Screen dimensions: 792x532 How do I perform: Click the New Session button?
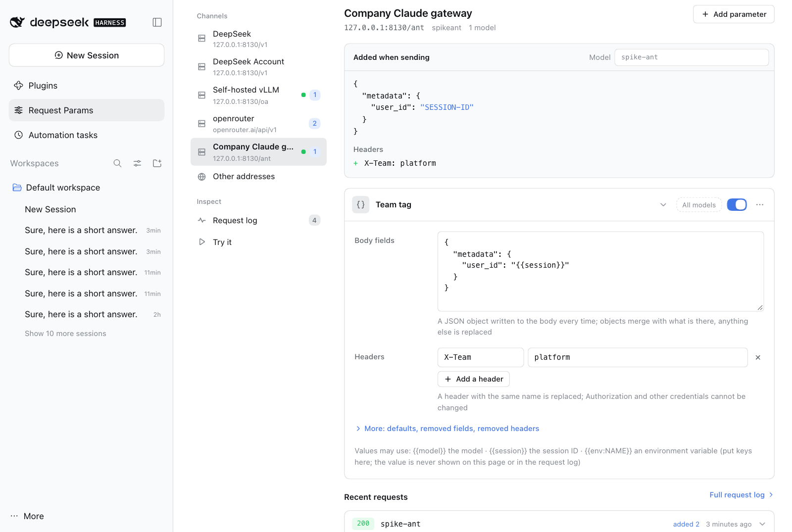(x=87, y=55)
